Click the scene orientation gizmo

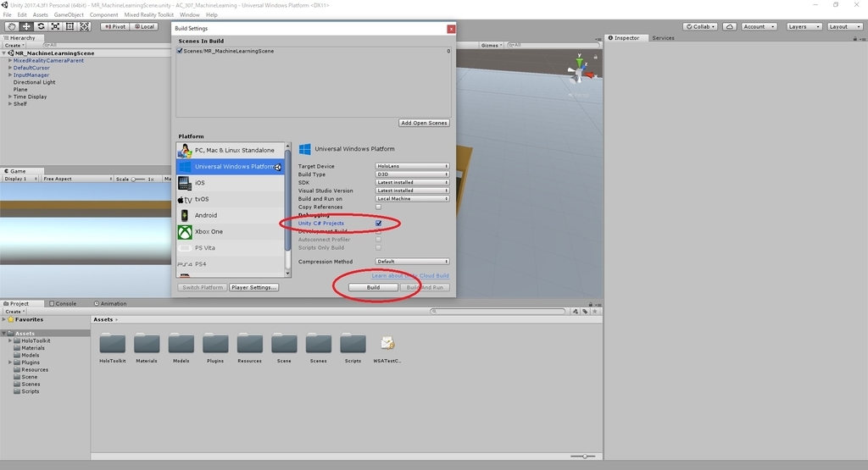coord(580,69)
